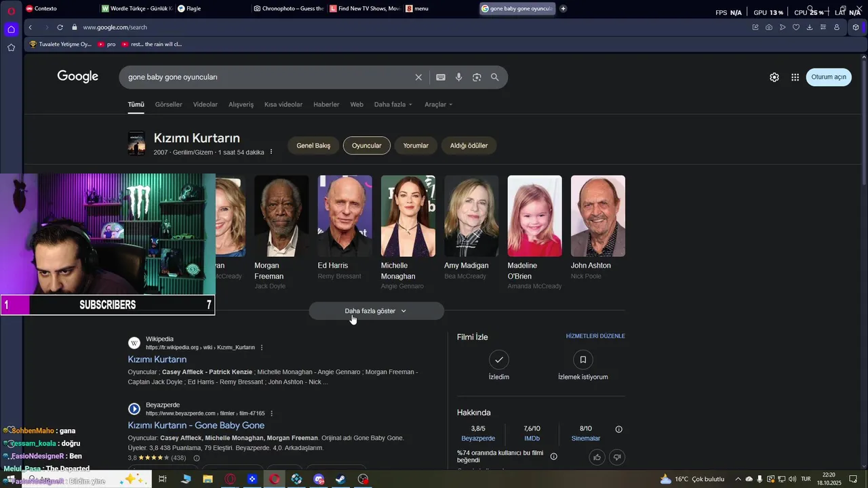Open info icon next to Sinemalar rating
Image resolution: width=868 pixels, height=488 pixels.
tap(618, 429)
